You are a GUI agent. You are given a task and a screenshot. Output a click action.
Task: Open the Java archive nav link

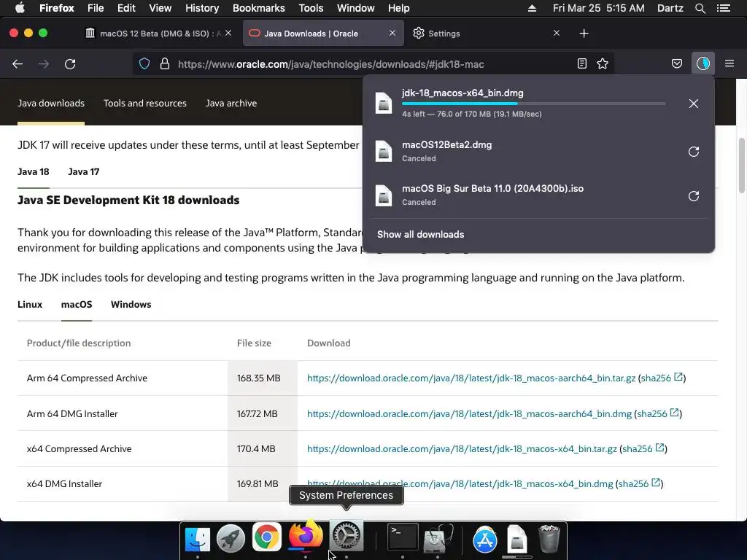pos(231,104)
